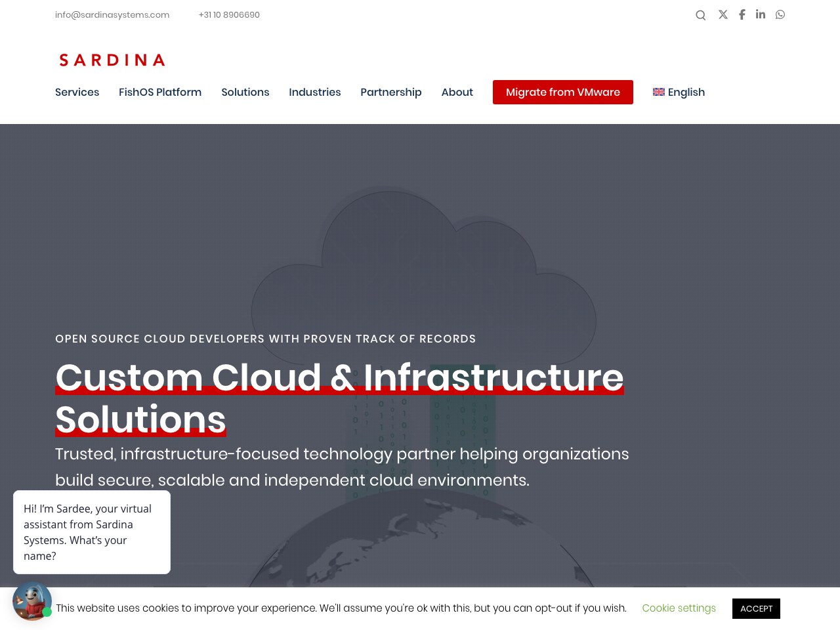Open the Sardee chatbot avatar

tap(31, 600)
